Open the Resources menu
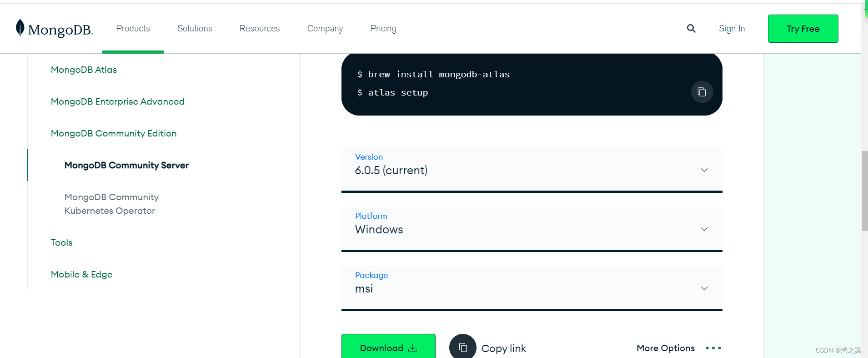 pyautogui.click(x=260, y=29)
